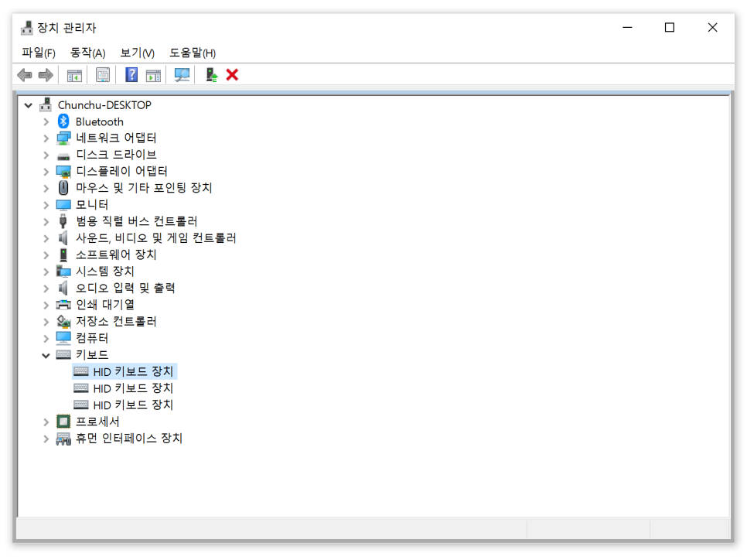Toggle the action pane toolbar icon
Viewport: 747px width, 560px height.
153,75
